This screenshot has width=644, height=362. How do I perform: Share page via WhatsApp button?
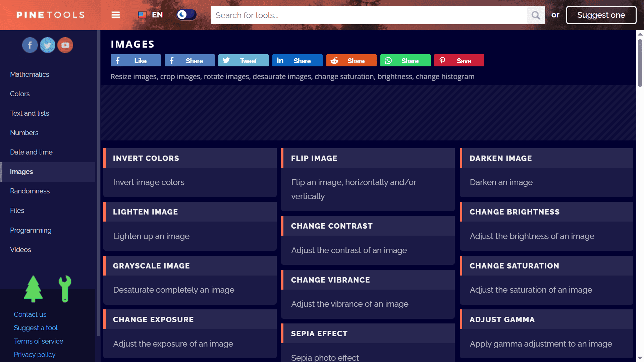pos(405,61)
